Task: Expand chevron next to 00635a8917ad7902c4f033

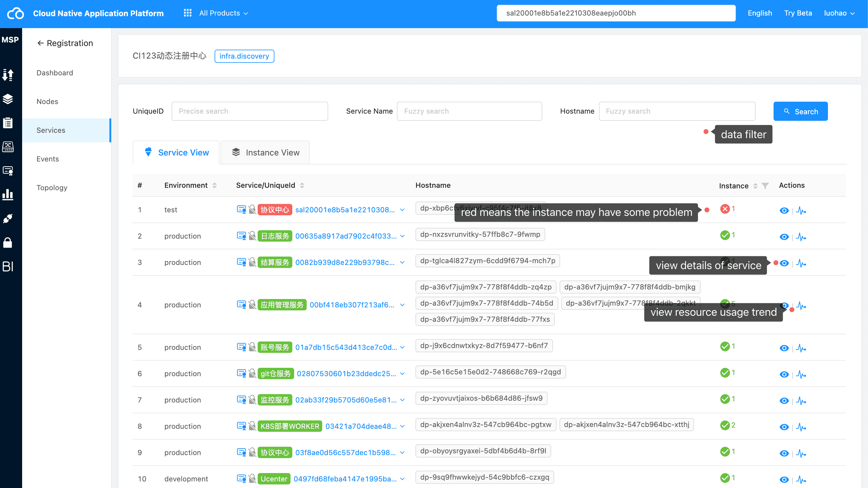Action: (x=402, y=236)
